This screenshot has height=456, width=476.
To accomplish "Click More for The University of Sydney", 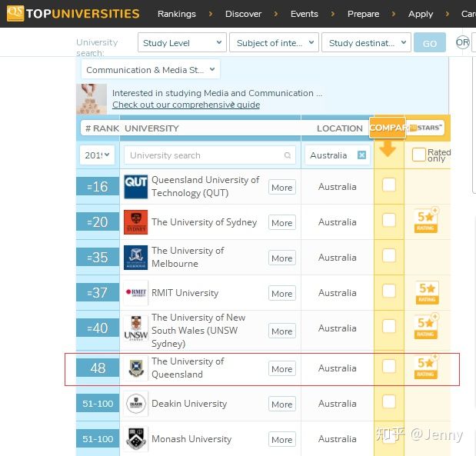I will click(282, 222).
